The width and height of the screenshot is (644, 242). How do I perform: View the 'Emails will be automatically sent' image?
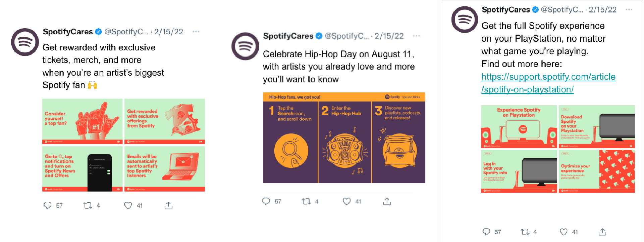point(165,169)
